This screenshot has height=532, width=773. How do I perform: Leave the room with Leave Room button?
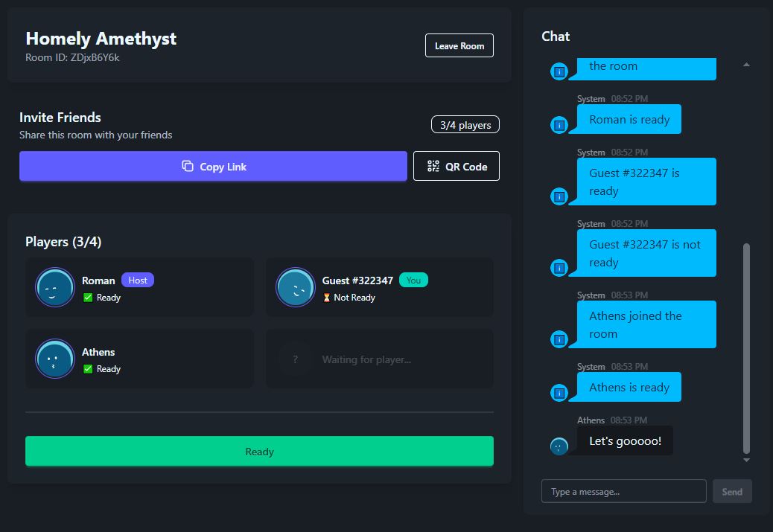point(459,46)
